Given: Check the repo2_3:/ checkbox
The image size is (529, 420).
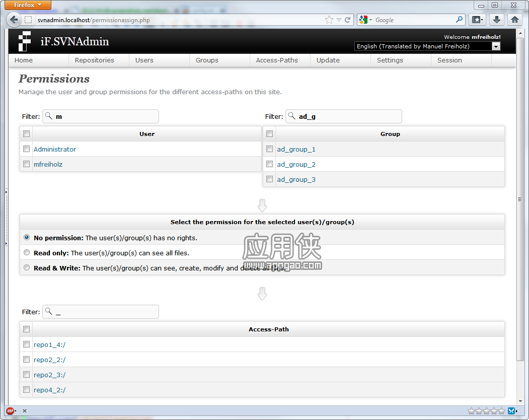Looking at the screenshot, I should click(x=26, y=375).
